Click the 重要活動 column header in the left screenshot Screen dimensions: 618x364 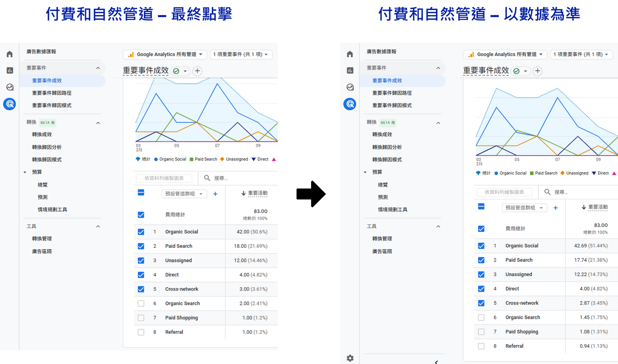[257, 193]
